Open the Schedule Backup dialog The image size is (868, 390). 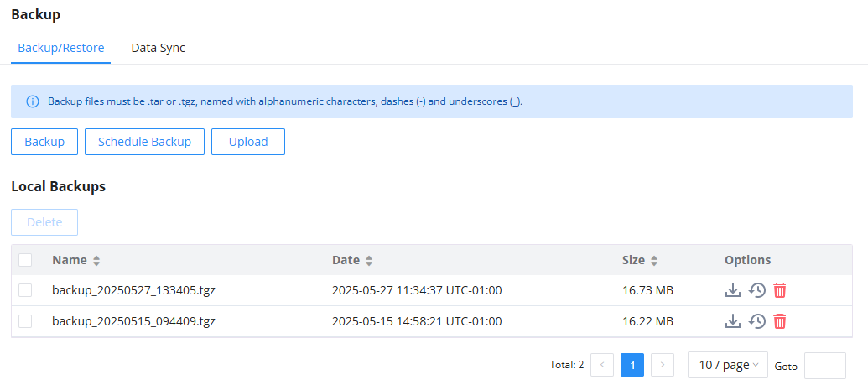coord(144,141)
